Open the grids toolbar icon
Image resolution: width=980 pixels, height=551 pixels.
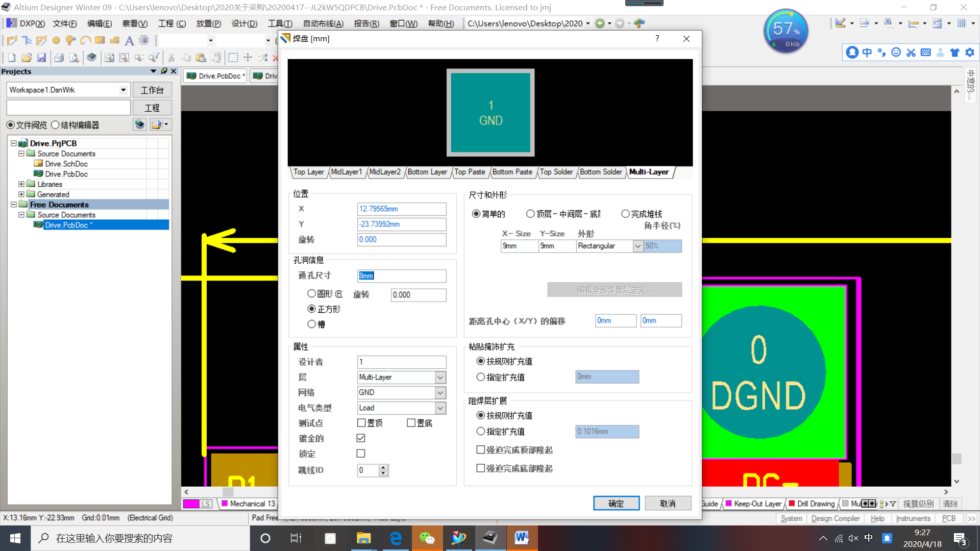(962, 23)
